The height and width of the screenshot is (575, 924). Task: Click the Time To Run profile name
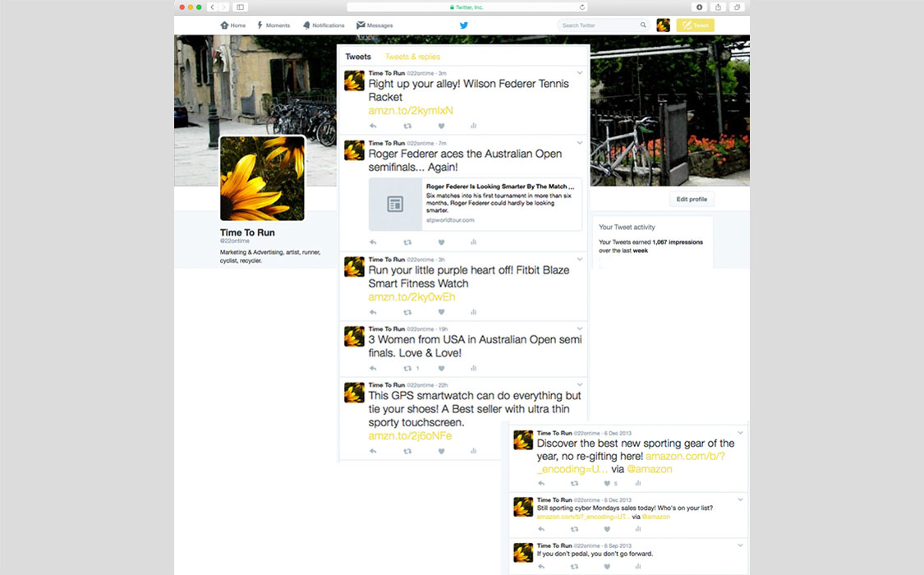click(247, 232)
